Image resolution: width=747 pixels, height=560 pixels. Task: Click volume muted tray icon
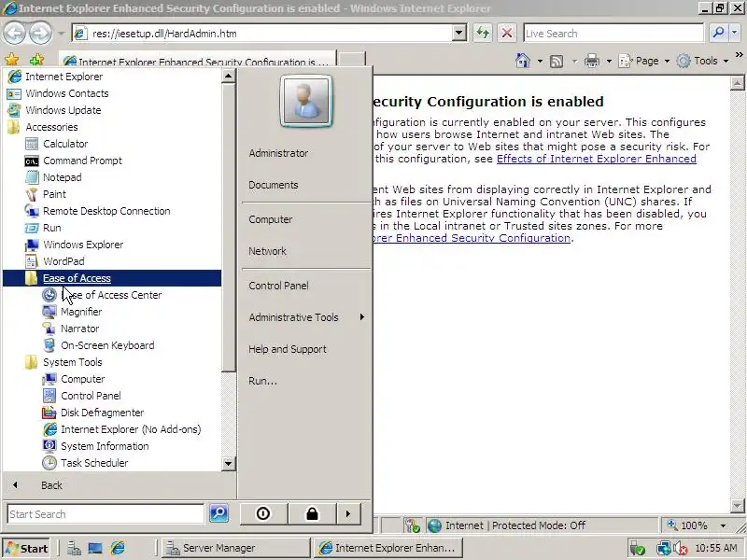click(x=682, y=549)
